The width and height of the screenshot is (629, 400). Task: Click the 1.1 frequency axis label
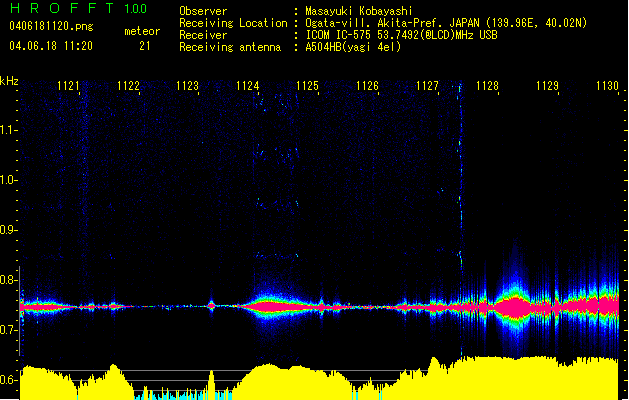[7, 130]
